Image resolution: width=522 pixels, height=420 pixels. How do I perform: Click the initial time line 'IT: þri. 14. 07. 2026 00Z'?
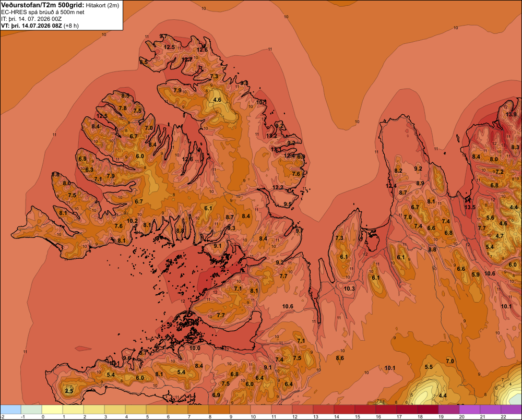tap(31, 19)
